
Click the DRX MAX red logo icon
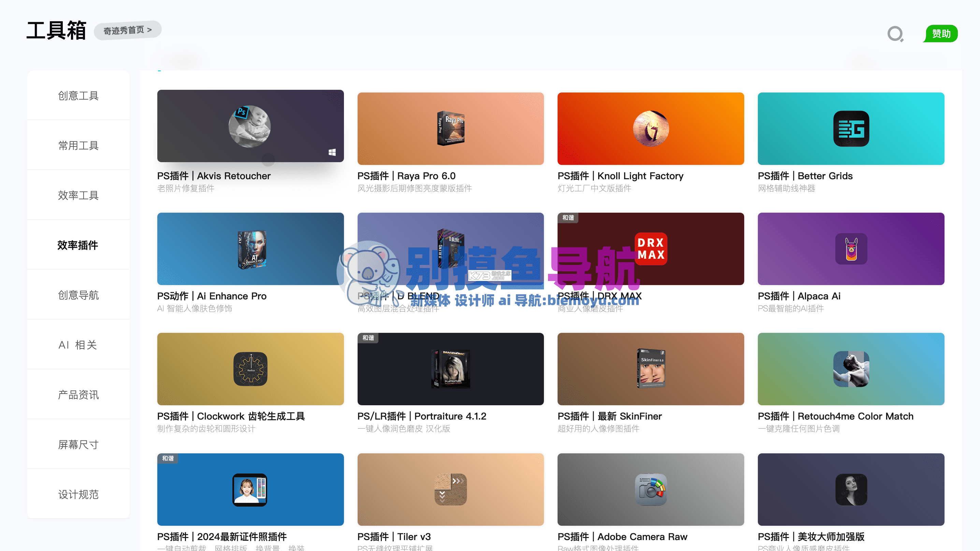[x=651, y=249]
